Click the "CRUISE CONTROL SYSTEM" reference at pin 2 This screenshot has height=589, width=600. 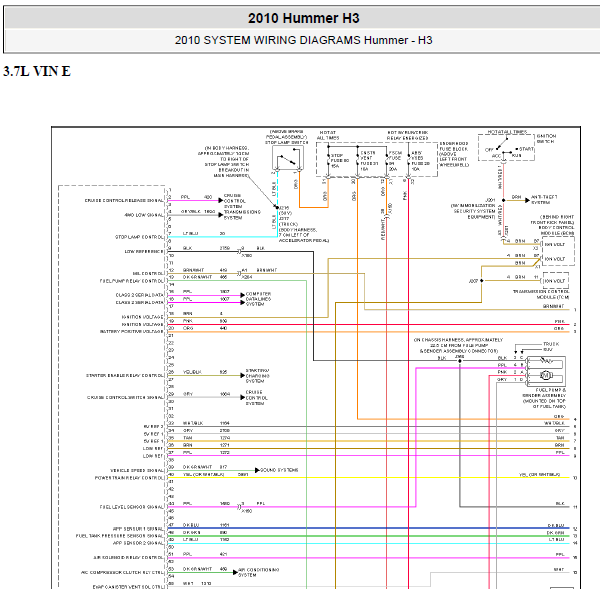click(x=235, y=201)
